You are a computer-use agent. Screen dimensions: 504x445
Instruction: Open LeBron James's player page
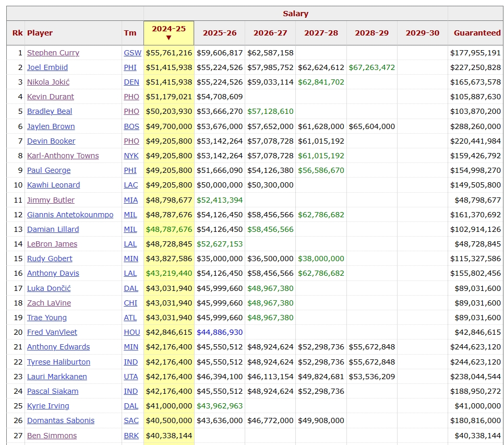pos(52,244)
